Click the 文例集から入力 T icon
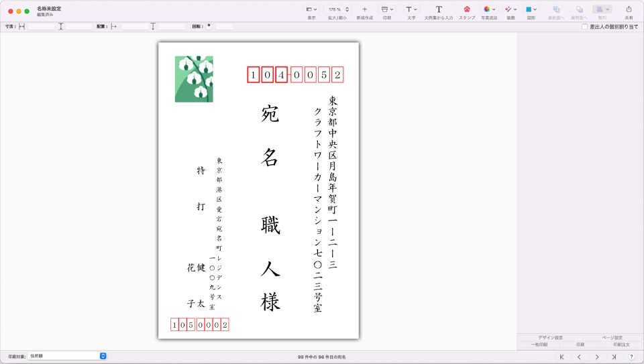The height and width of the screenshot is (364, 644). 439,9
